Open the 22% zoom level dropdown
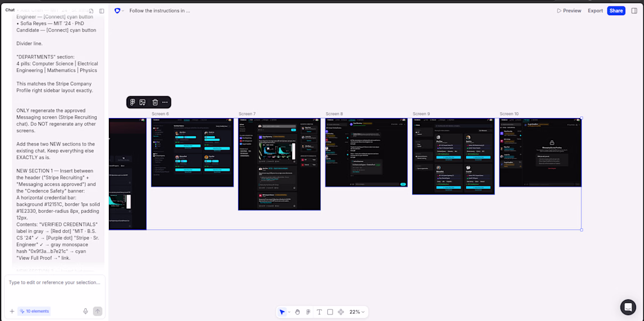The width and height of the screenshot is (644, 321). tap(357, 312)
